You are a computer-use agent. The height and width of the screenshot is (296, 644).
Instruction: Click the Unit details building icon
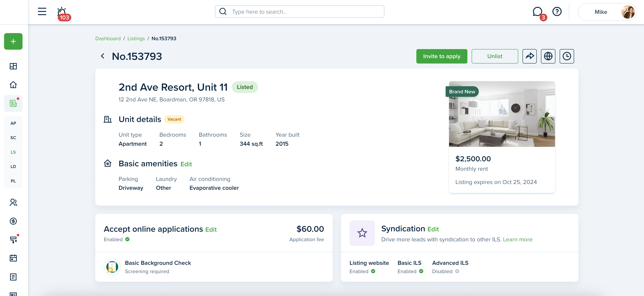point(107,119)
